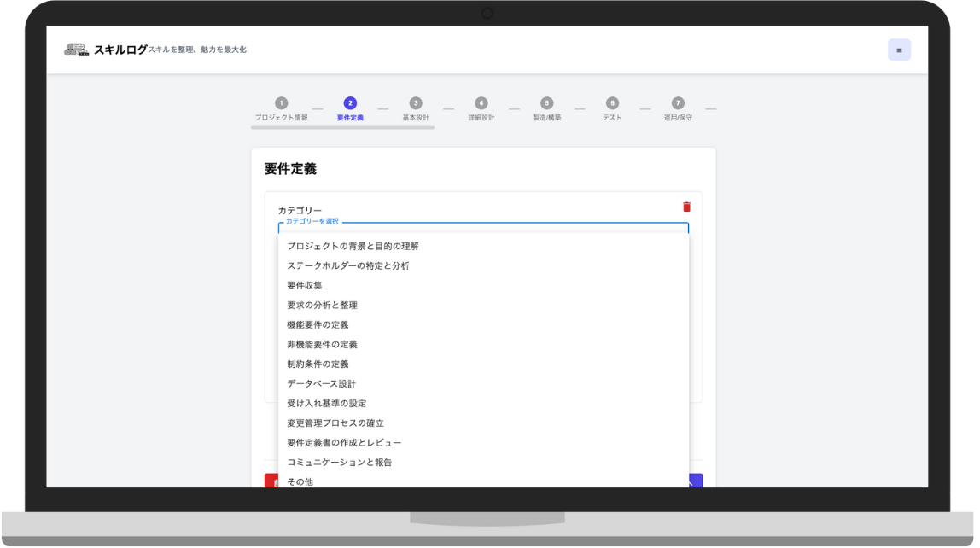Click the スキルログ logo icon
980x548 pixels.
[75, 50]
